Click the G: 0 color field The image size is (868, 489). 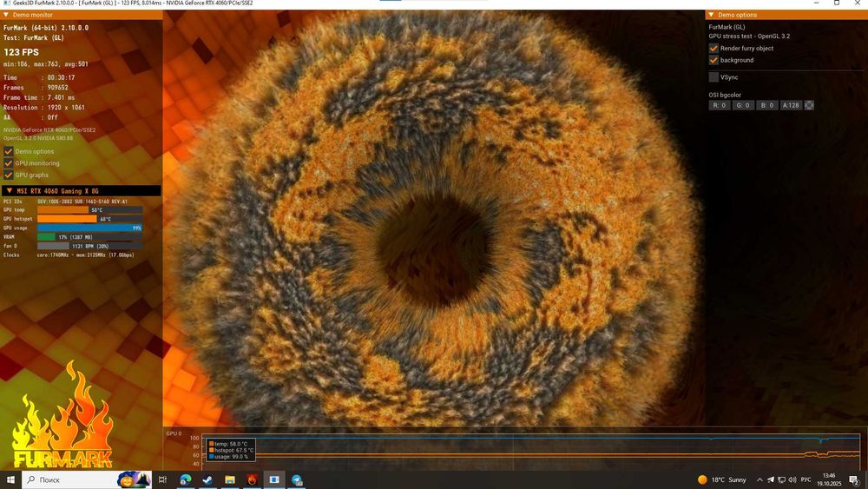pyautogui.click(x=743, y=105)
